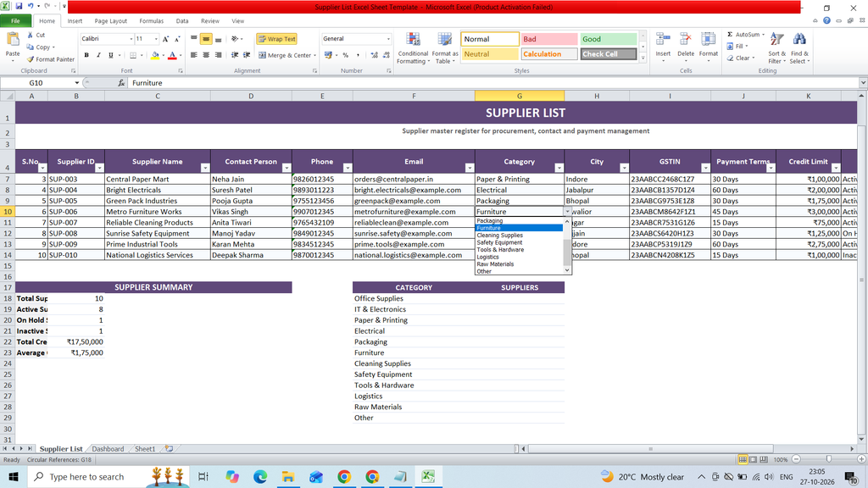Click Top Align icon
This screenshot has height=488, width=868.
194,39
